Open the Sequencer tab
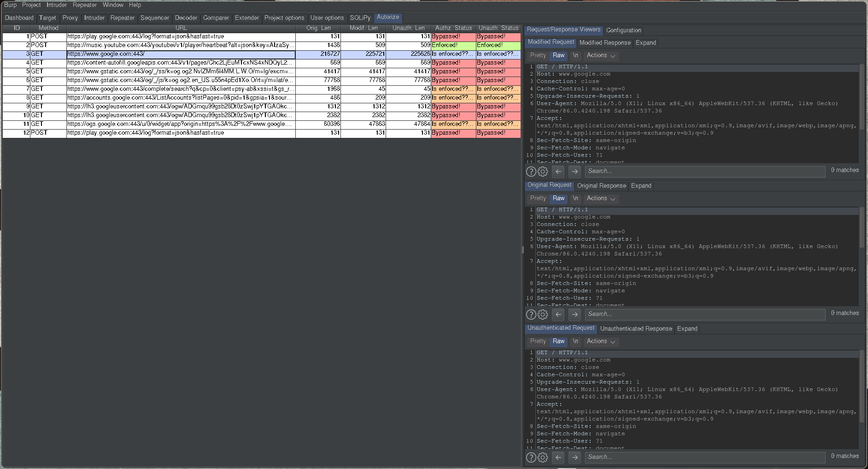The image size is (868, 469). [x=154, y=18]
